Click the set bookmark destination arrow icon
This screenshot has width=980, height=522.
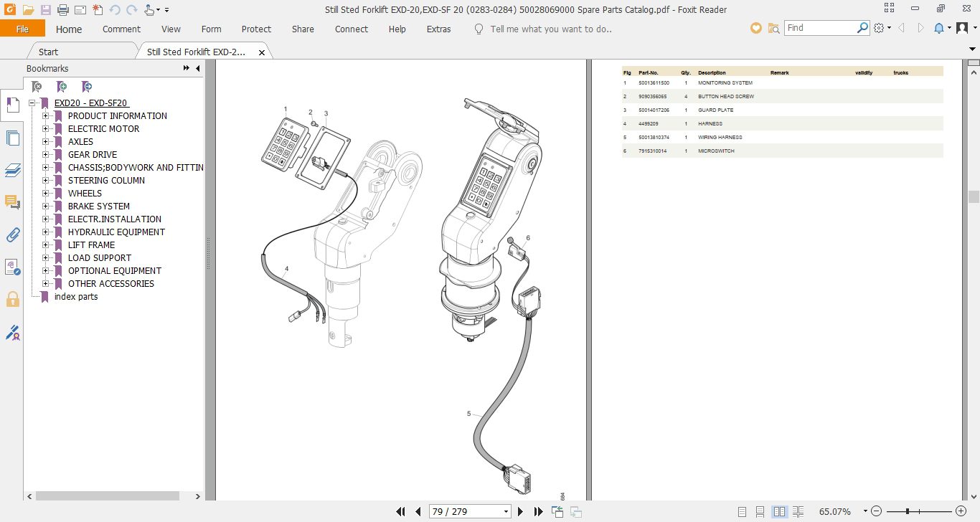(87, 87)
